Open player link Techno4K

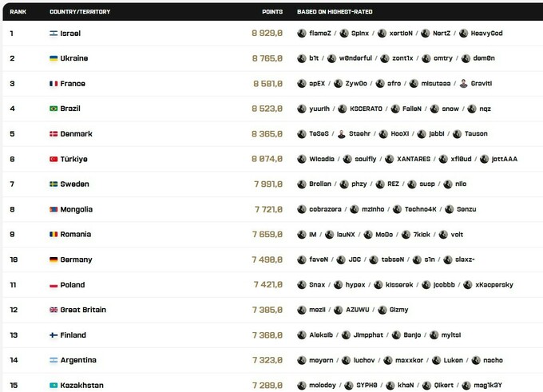pos(420,209)
